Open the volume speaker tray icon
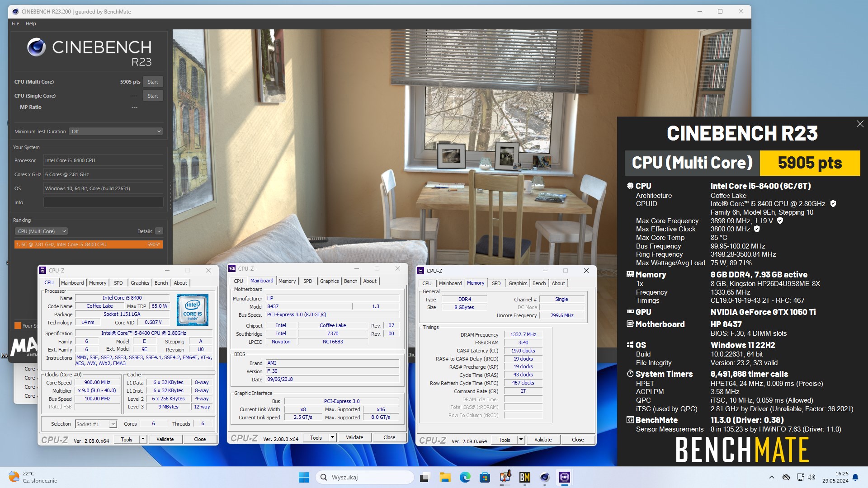 pos(811,477)
